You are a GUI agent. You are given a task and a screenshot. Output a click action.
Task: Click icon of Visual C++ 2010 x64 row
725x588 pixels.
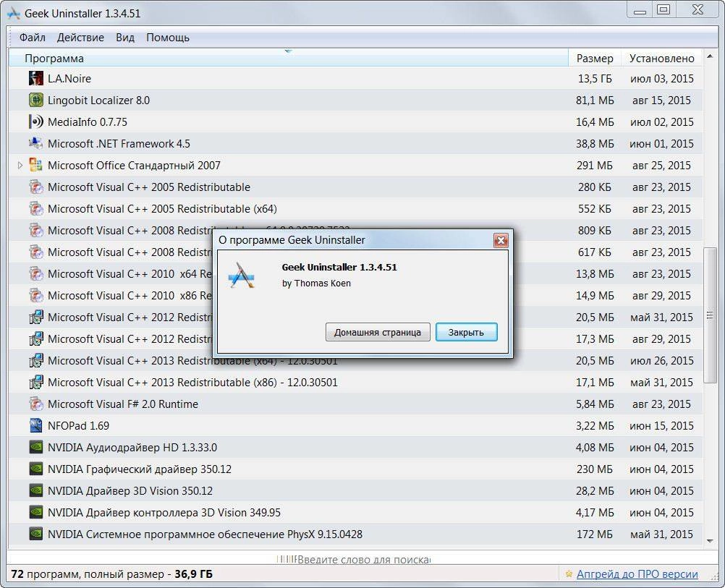tap(35, 273)
